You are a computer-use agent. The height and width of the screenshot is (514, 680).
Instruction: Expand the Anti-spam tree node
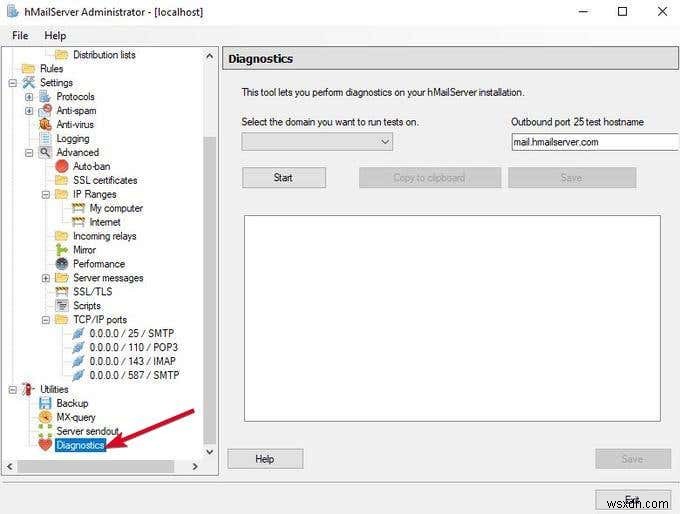click(29, 111)
